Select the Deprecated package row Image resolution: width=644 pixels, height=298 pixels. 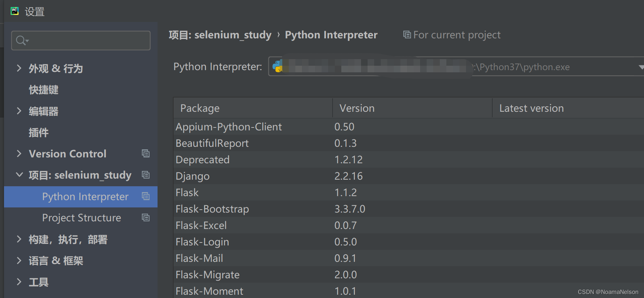(409, 160)
